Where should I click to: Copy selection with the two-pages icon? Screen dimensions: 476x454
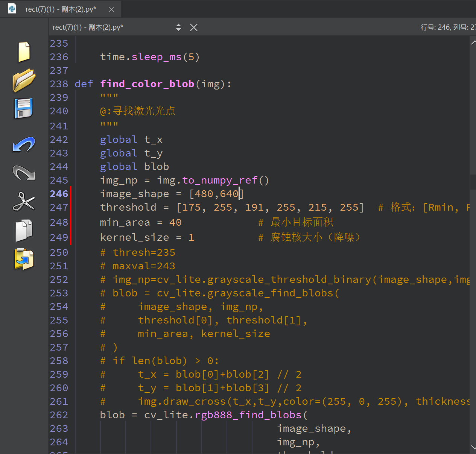(24, 230)
